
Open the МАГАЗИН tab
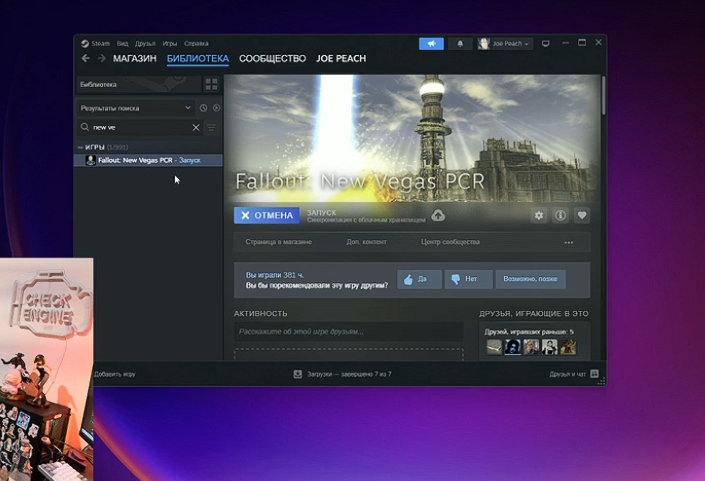tap(134, 59)
